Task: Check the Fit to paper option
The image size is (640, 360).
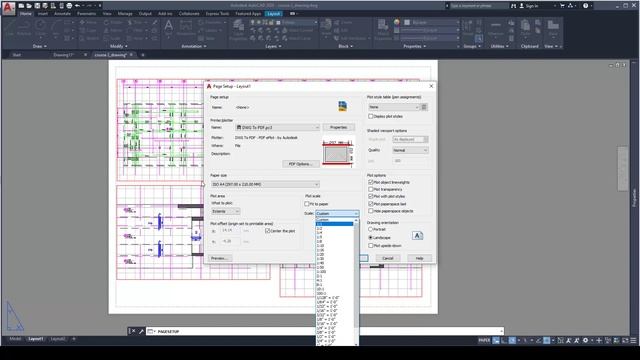Action: point(307,204)
